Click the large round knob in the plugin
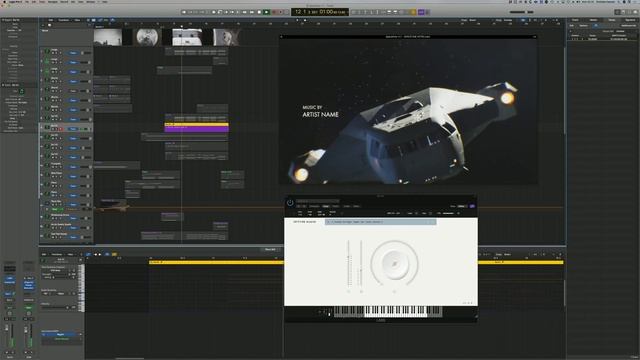The image size is (640, 360). point(394,264)
